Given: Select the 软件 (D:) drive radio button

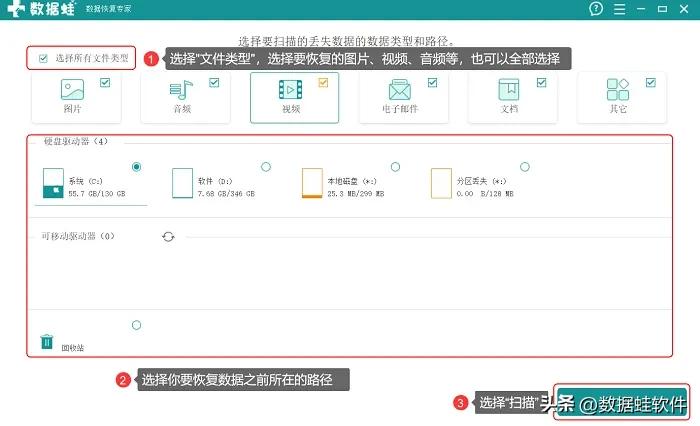Looking at the screenshot, I should [x=265, y=166].
